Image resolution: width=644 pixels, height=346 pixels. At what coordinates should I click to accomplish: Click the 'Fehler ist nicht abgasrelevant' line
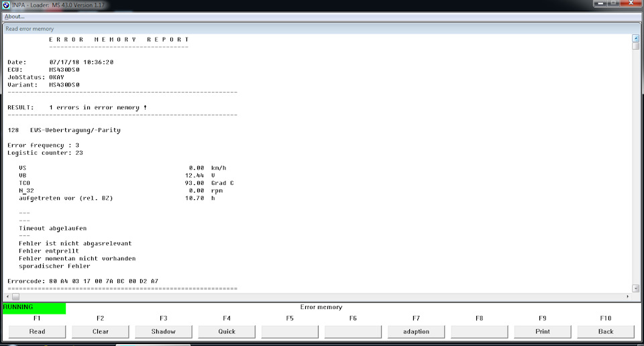(75, 243)
